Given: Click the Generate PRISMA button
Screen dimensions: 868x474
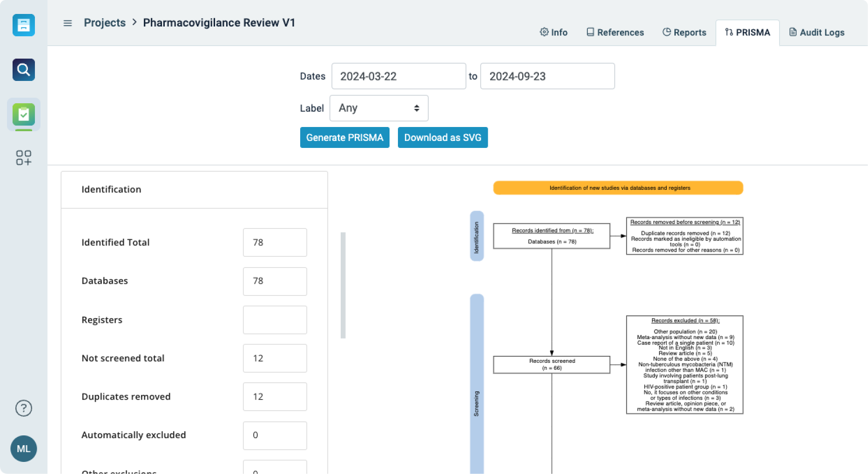Looking at the screenshot, I should [x=344, y=138].
